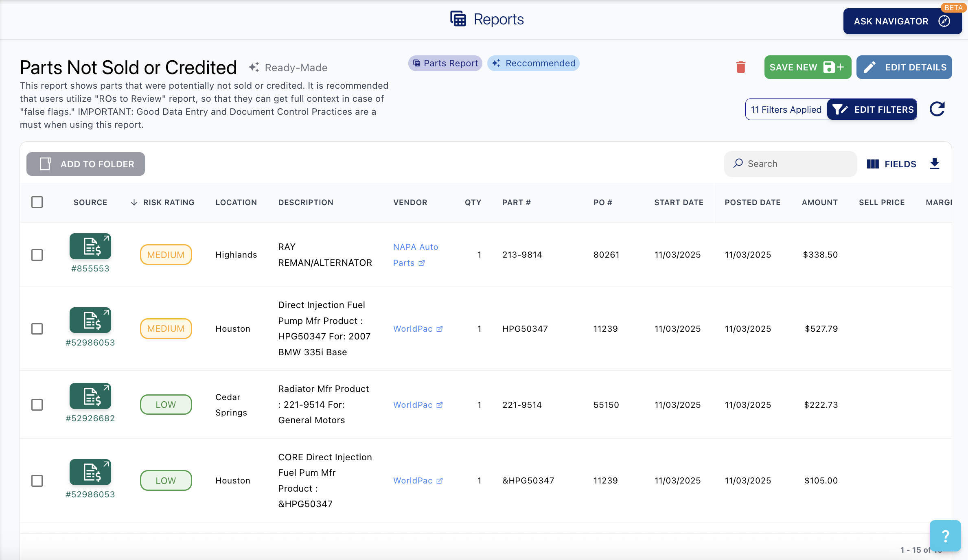
Task: Open source document #855553
Action: tap(90, 246)
